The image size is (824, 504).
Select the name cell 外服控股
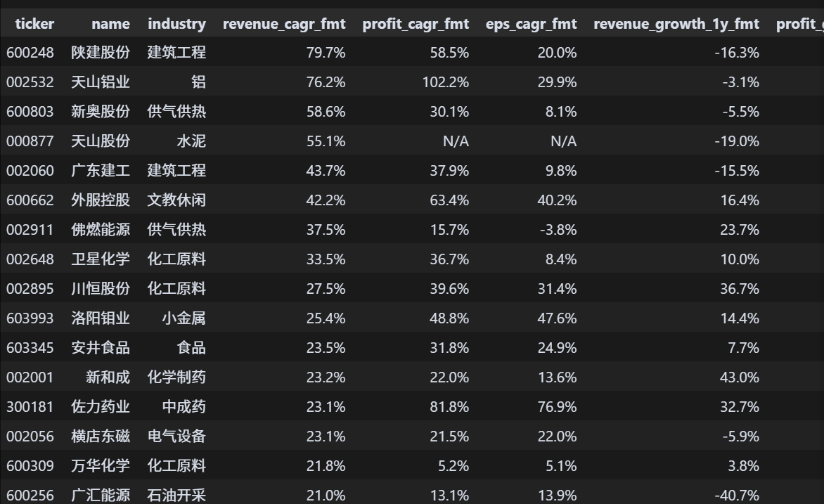pos(101,200)
